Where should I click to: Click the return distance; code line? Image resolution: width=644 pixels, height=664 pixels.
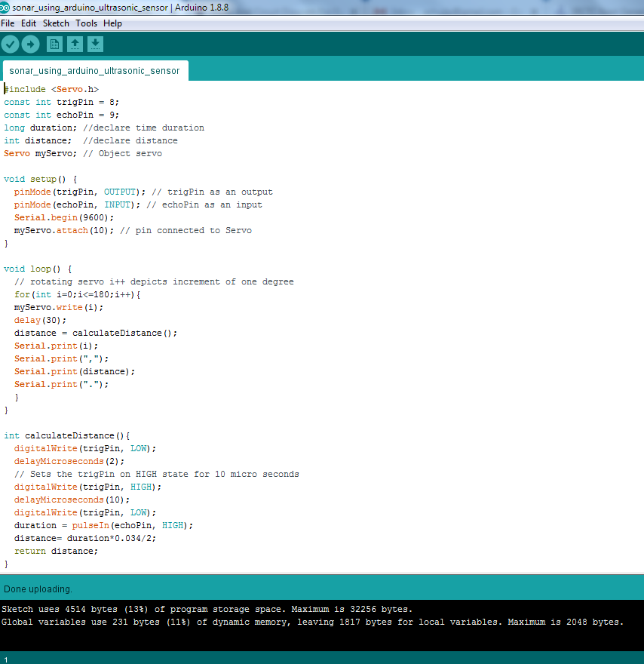point(56,551)
